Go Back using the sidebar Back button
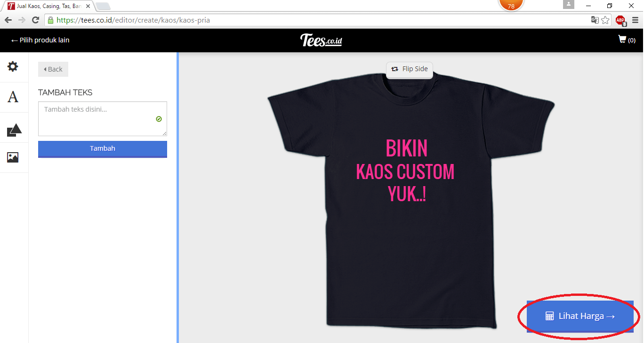The height and width of the screenshot is (343, 644). 53,69
